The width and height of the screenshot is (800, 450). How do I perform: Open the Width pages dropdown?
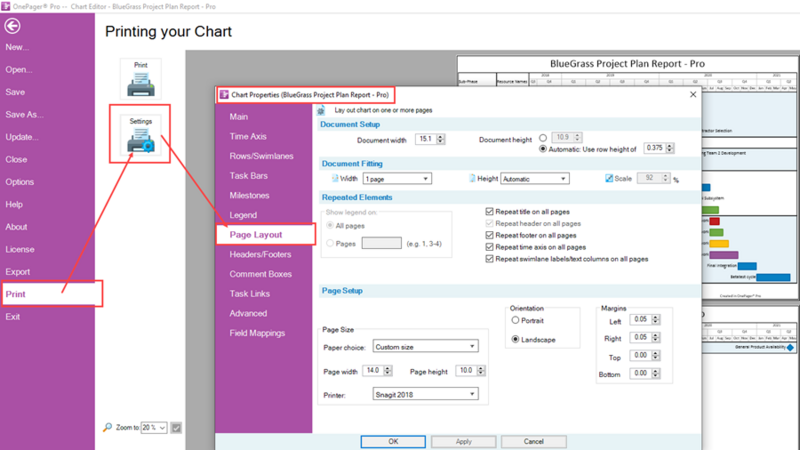point(397,179)
